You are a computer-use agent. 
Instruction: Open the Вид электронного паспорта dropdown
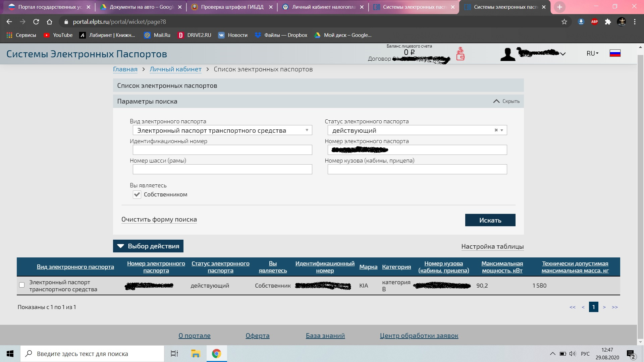point(222,130)
